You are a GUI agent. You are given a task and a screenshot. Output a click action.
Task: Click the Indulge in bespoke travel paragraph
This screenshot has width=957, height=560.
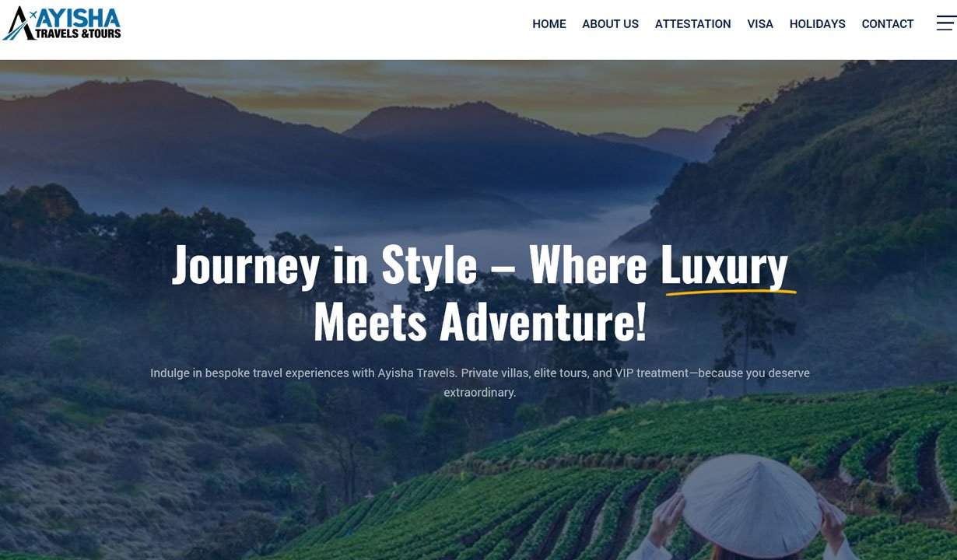tap(480, 383)
